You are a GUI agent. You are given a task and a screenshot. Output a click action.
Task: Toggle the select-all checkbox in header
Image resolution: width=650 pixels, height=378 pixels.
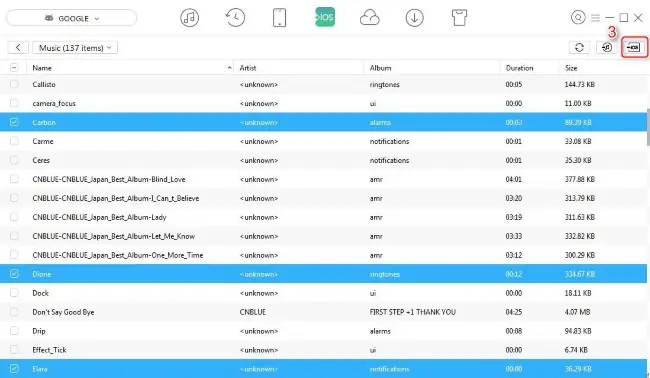tap(14, 68)
